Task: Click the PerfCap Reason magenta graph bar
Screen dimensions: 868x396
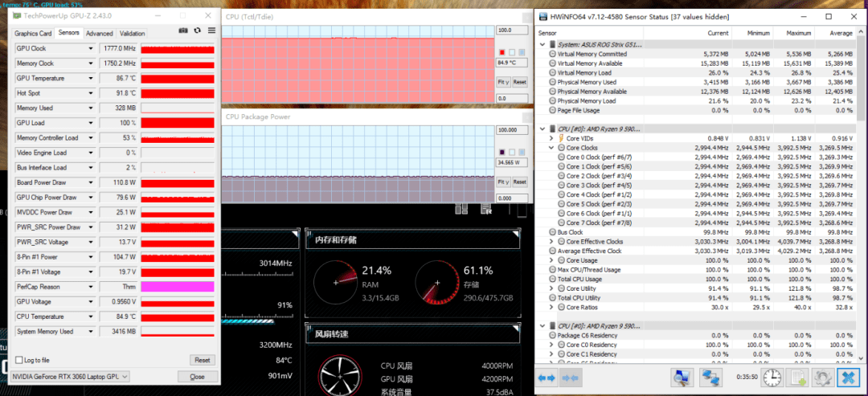Action: pyautogui.click(x=177, y=287)
